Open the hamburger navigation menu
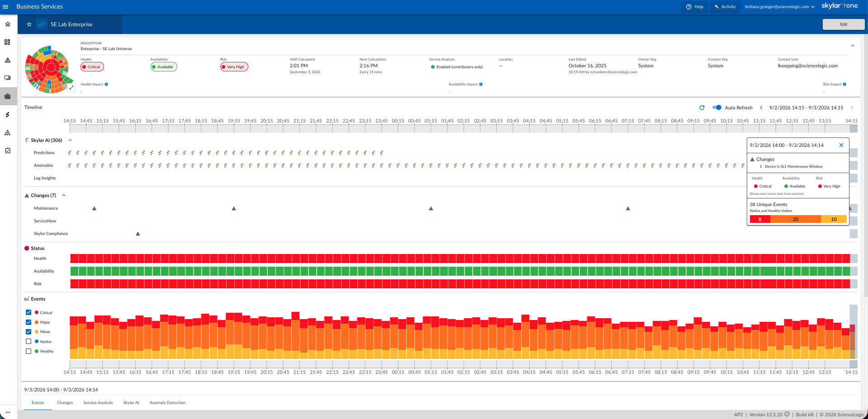This screenshot has height=419, width=868. (5, 7)
